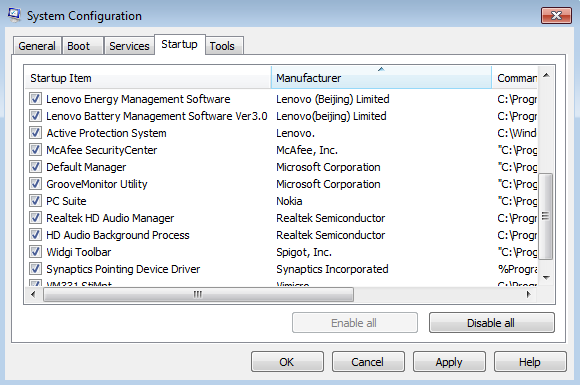
Task: Click the Nokia manufacturer entry
Action: 289,201
